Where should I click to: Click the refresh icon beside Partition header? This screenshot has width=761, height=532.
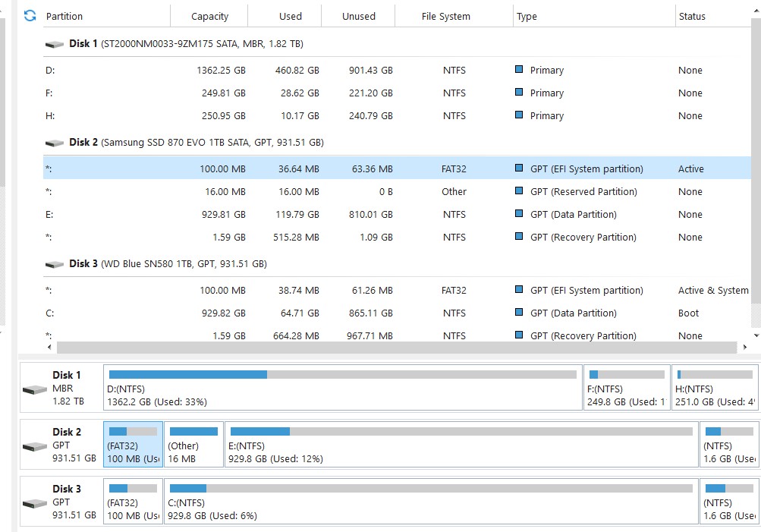point(30,15)
